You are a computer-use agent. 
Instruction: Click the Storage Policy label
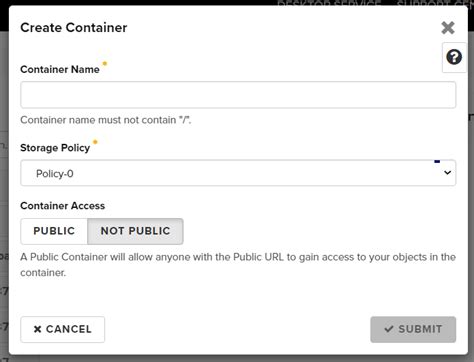click(x=55, y=148)
